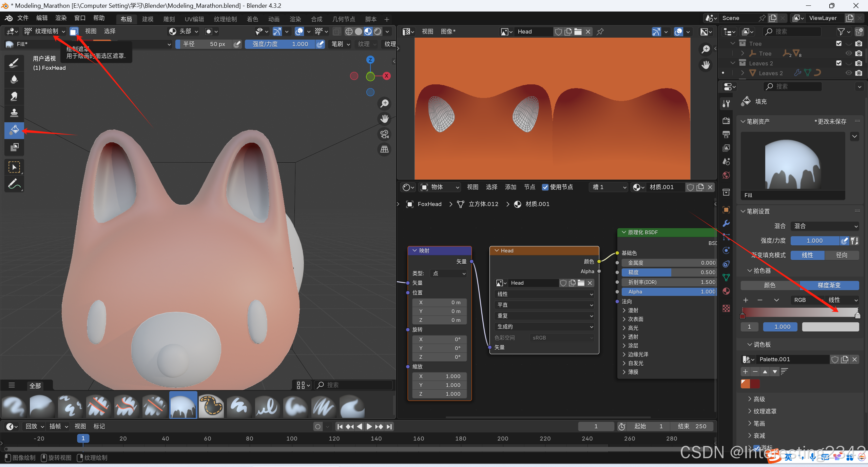
Task: Click the orange palette color swatch
Action: coord(745,384)
